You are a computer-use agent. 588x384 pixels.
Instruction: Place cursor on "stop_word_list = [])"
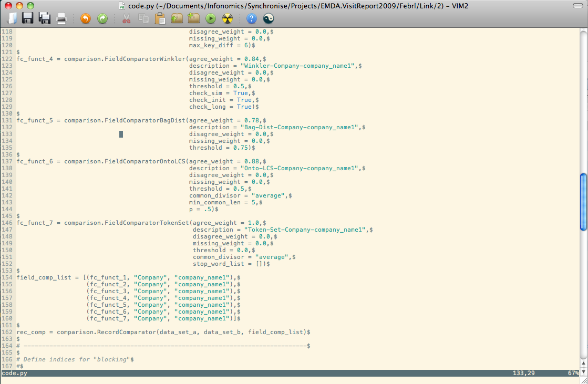tap(230, 264)
